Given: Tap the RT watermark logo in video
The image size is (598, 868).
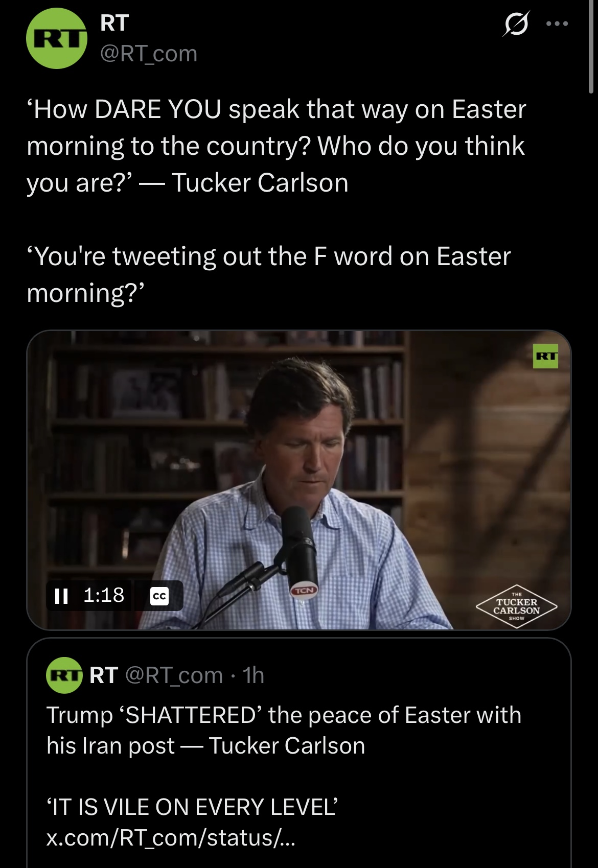Looking at the screenshot, I should click(546, 356).
